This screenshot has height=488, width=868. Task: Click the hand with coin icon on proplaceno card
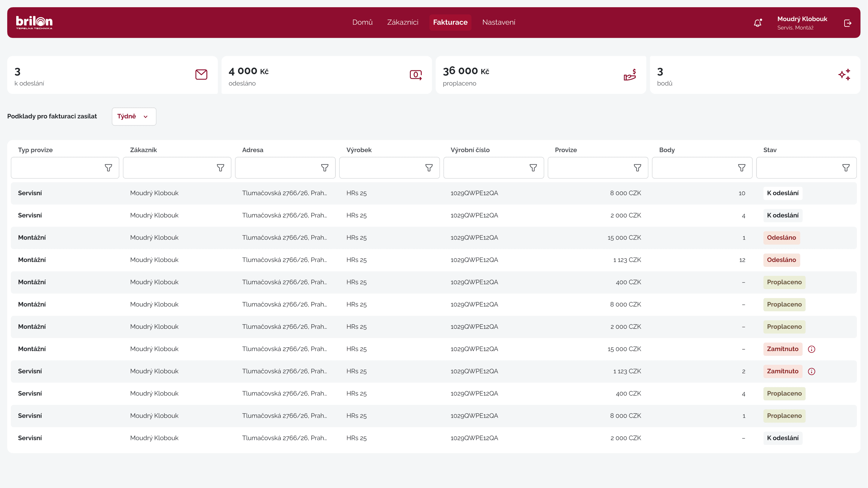coord(629,75)
